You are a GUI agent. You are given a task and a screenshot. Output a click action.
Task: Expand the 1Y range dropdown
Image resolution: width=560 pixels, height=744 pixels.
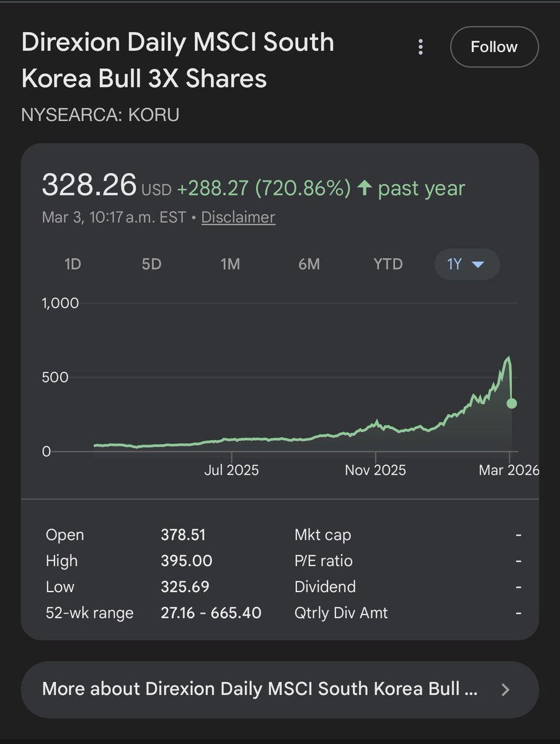tap(467, 264)
